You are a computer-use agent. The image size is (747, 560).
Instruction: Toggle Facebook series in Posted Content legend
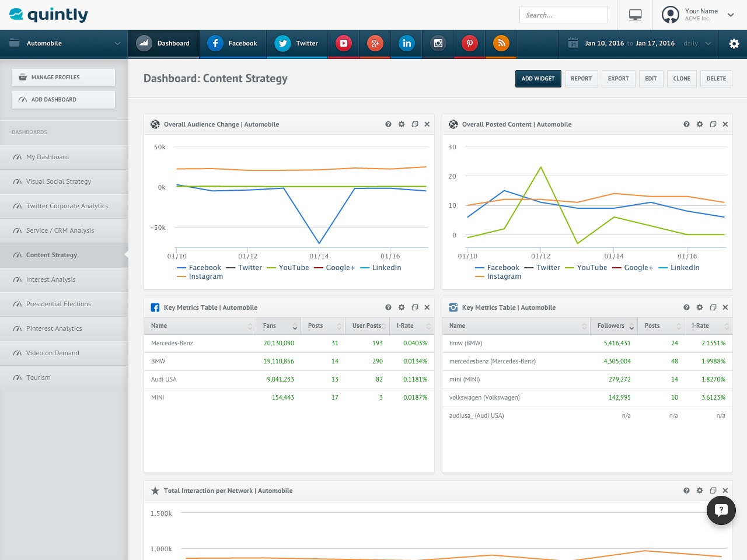click(497, 268)
